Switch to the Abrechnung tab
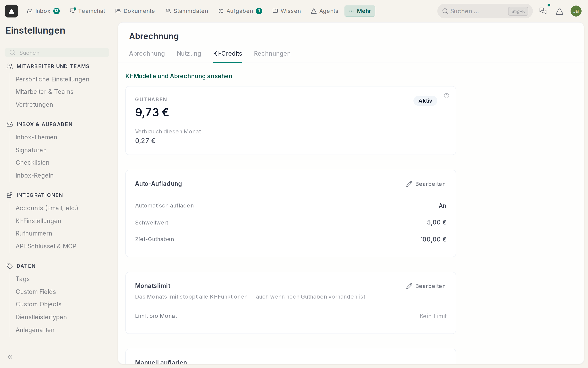 click(x=147, y=54)
